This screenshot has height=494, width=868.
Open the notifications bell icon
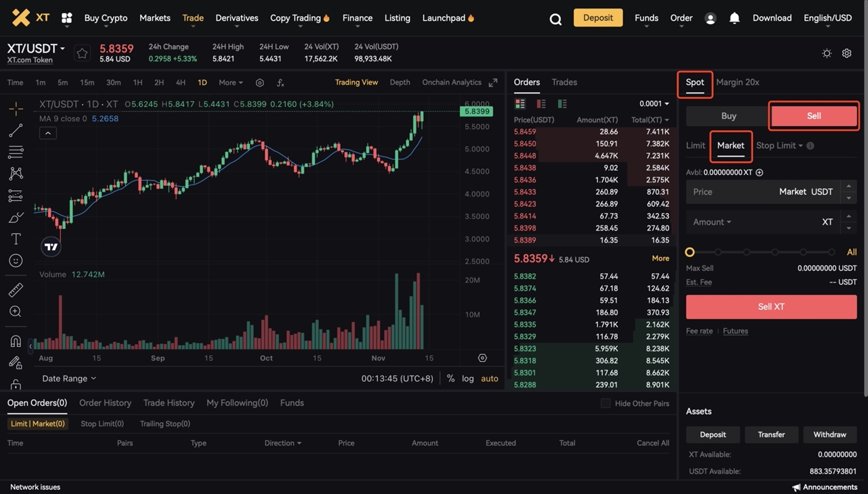tap(734, 18)
